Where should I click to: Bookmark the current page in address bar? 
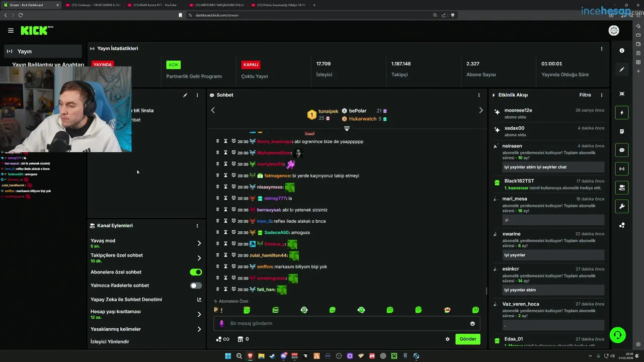(x=180, y=15)
